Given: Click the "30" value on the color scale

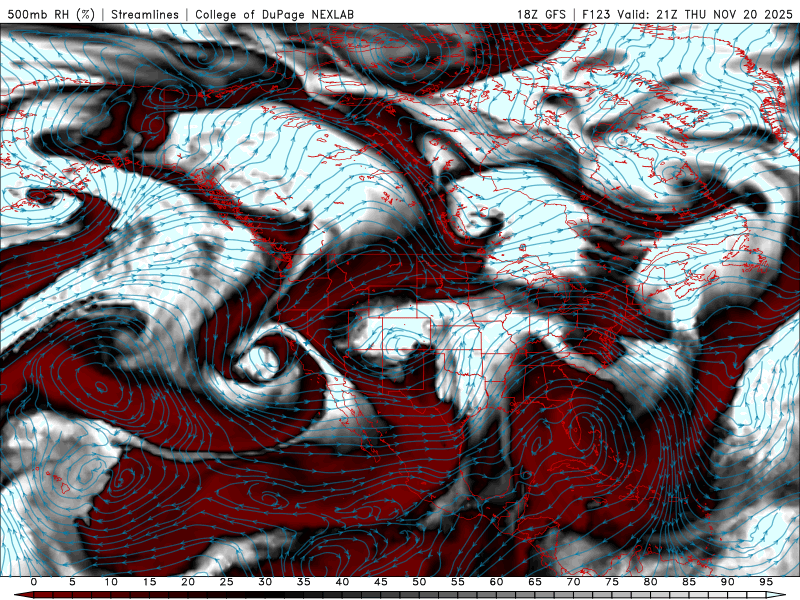Looking at the screenshot, I should pos(265,582).
